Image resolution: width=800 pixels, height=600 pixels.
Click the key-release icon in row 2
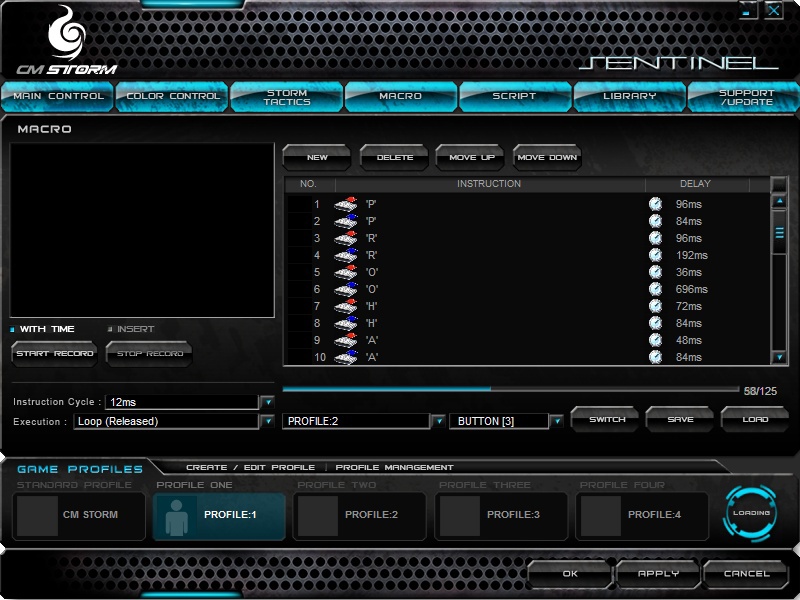click(x=345, y=221)
